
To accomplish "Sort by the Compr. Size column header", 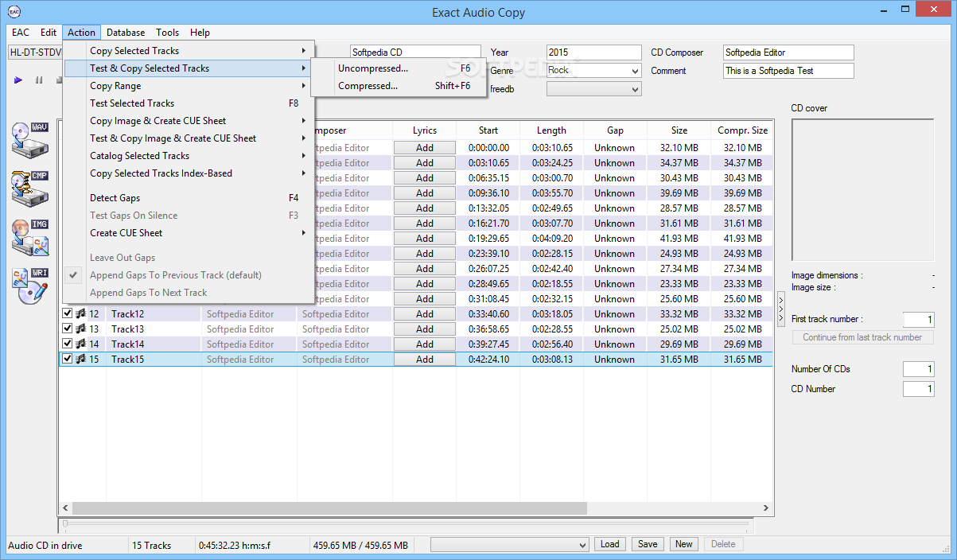I will [742, 130].
